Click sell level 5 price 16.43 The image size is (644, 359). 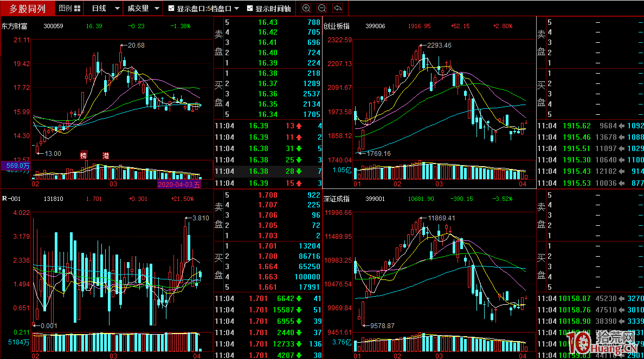click(x=268, y=22)
